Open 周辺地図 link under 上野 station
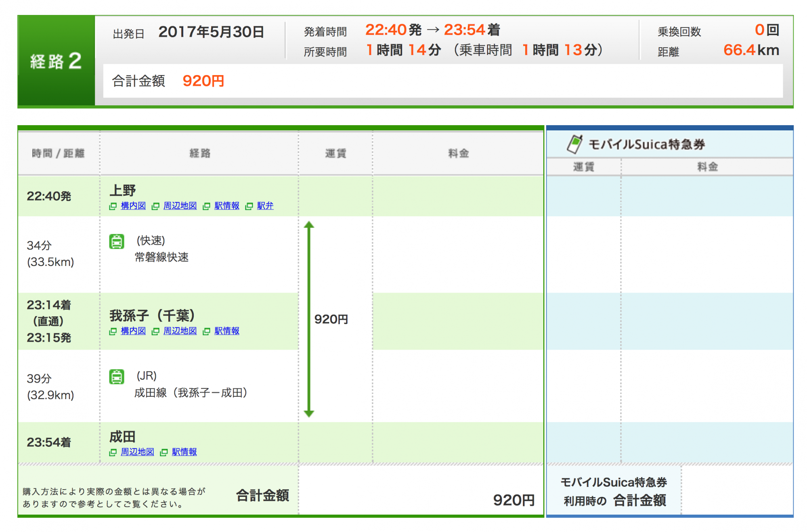The image size is (807, 532). pos(180,205)
